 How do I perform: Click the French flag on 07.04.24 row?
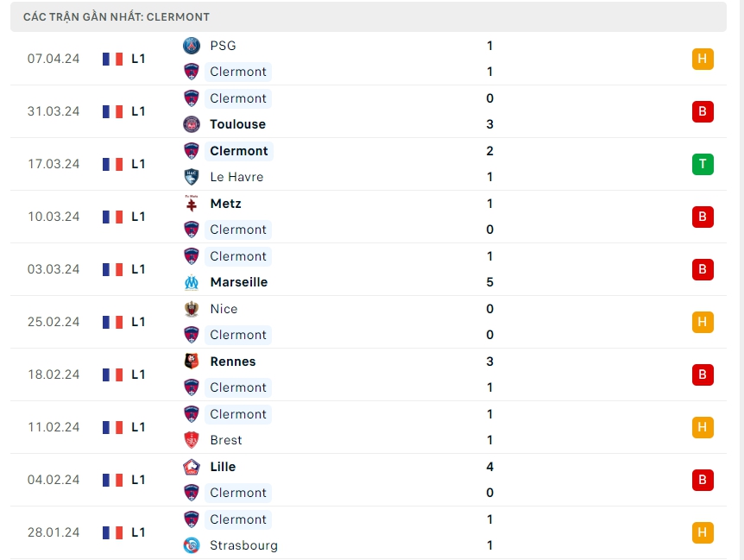[x=112, y=59]
